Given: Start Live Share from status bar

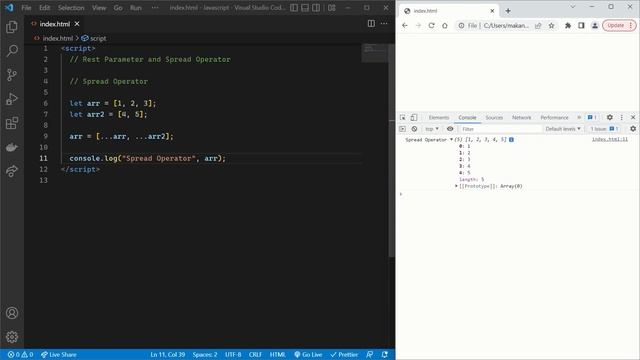Looking at the screenshot, I should pos(58,355).
